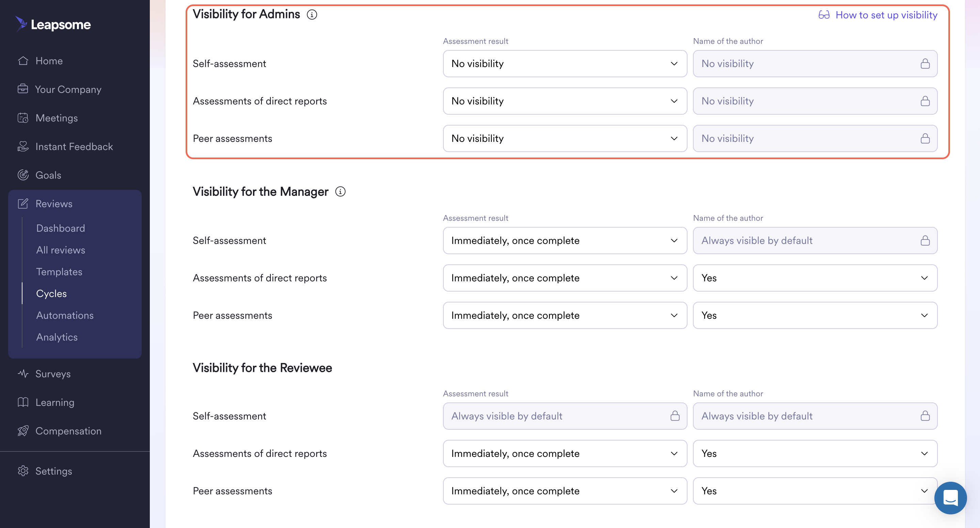Click the glasses icon beside How to set up visibility
980x528 pixels.
click(824, 15)
